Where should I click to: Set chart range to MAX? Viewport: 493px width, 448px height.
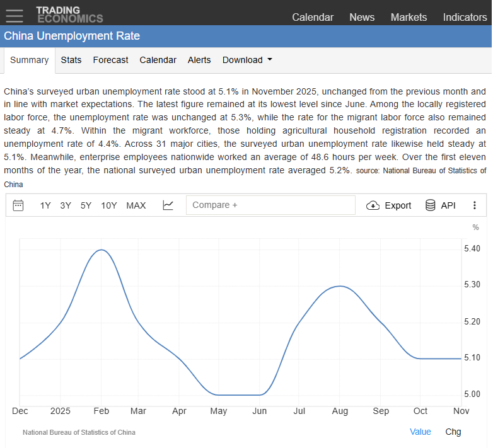(x=136, y=205)
